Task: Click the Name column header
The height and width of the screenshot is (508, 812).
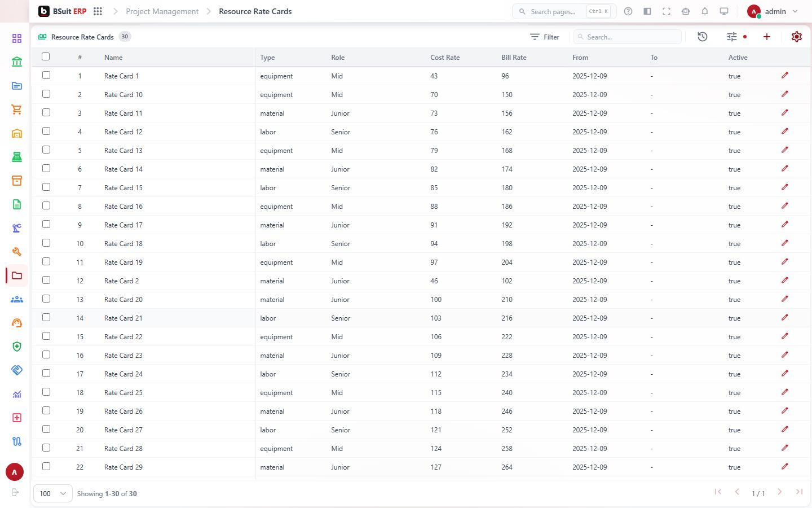Action: coord(113,58)
